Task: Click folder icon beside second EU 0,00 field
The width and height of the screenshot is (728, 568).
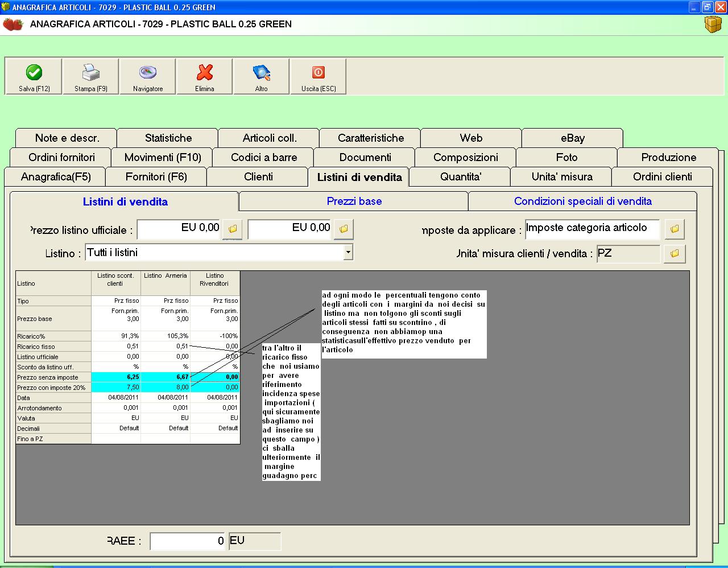Action: (344, 229)
